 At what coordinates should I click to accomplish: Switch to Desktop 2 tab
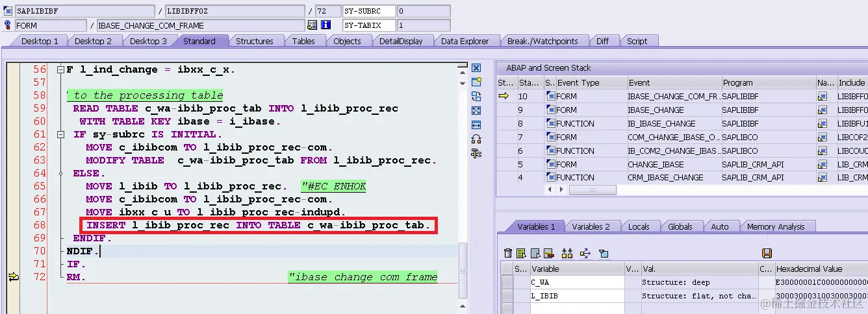point(93,41)
